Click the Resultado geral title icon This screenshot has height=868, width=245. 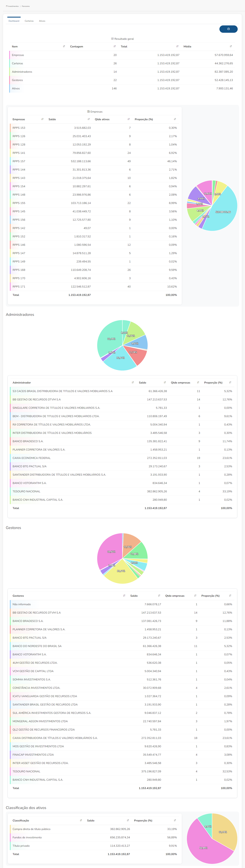[113, 39]
